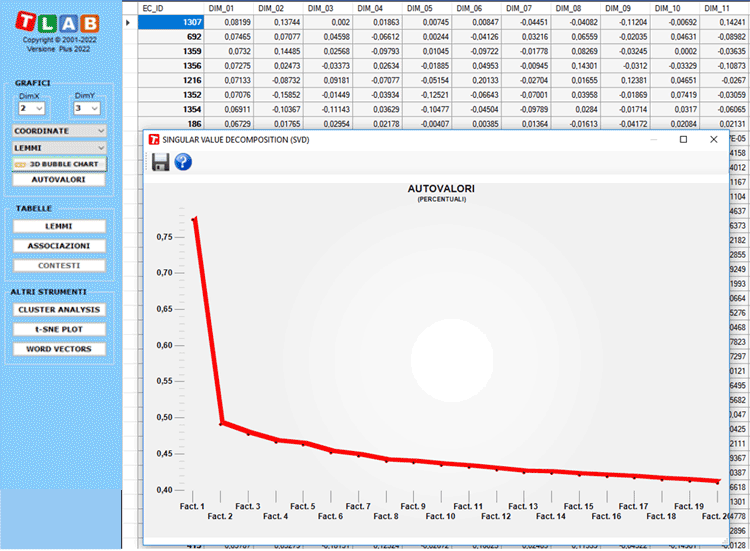Expand the COORDINATE combo box
This screenshot has width=750, height=551.
click(x=59, y=131)
